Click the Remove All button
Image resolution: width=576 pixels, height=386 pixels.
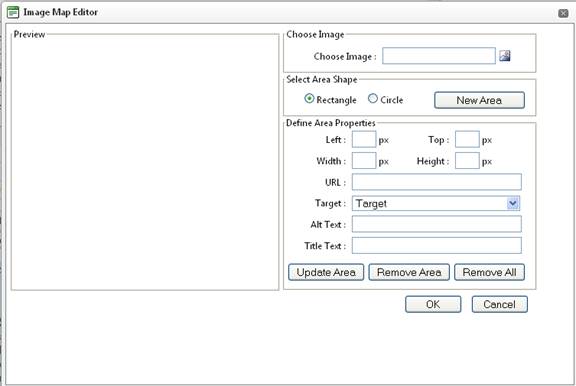[489, 272]
